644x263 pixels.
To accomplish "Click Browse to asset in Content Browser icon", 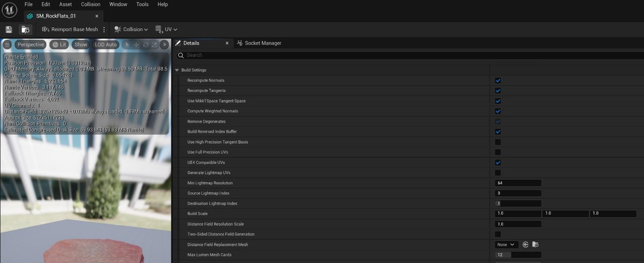I will 25,29.
